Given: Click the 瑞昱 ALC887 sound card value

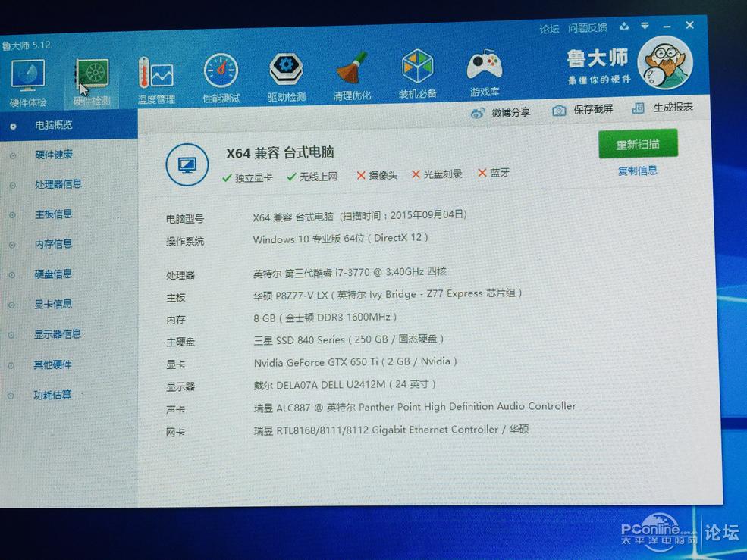Looking at the screenshot, I should tap(415, 407).
